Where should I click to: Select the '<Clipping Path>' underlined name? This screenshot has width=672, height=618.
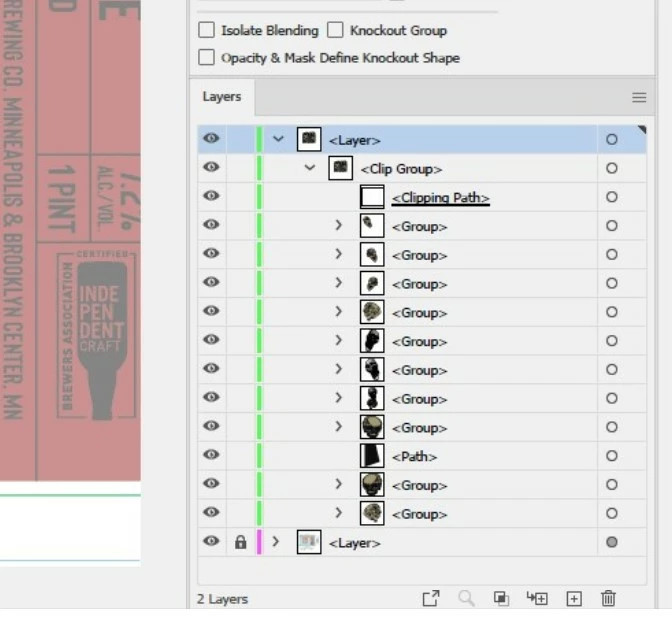coord(441,198)
